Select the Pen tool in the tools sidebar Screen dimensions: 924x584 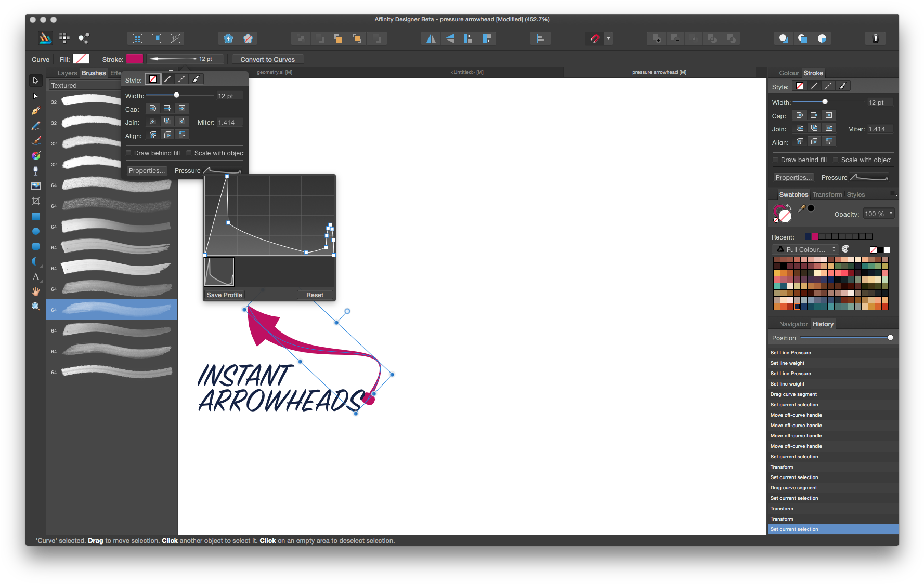pyautogui.click(x=35, y=111)
